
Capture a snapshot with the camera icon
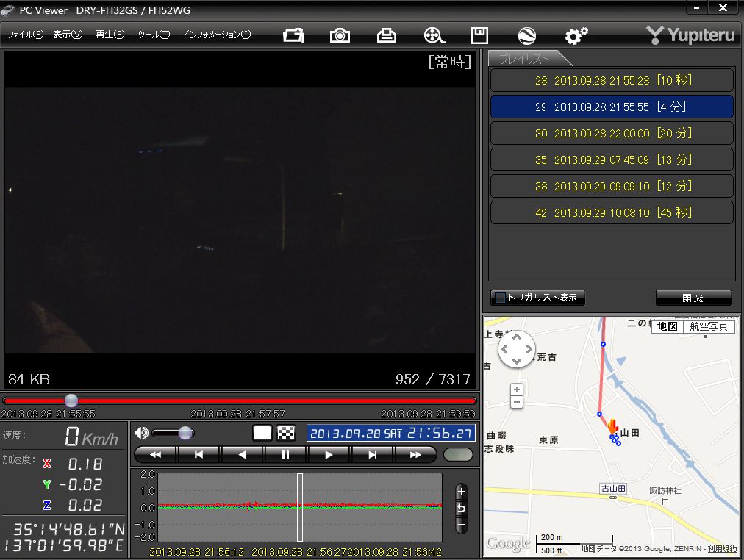340,35
